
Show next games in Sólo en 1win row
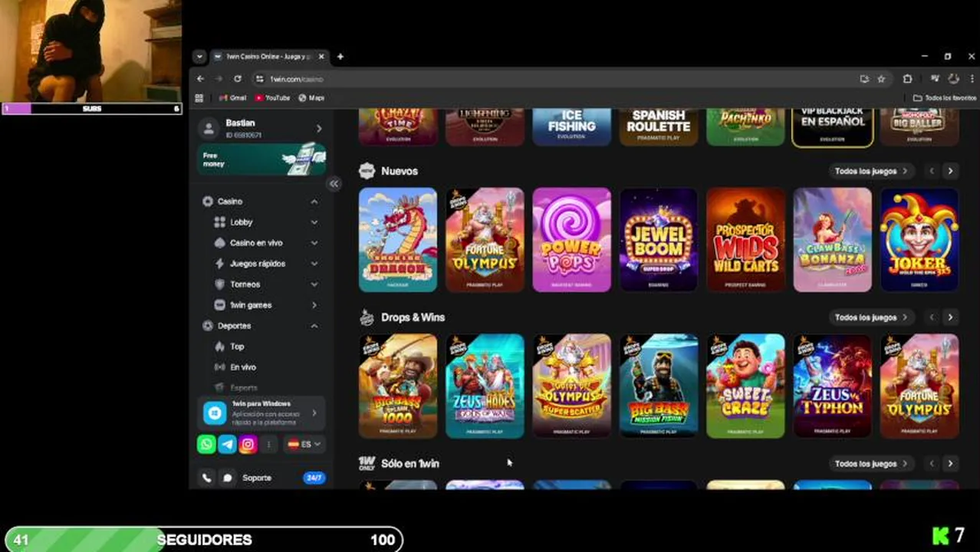tap(950, 463)
